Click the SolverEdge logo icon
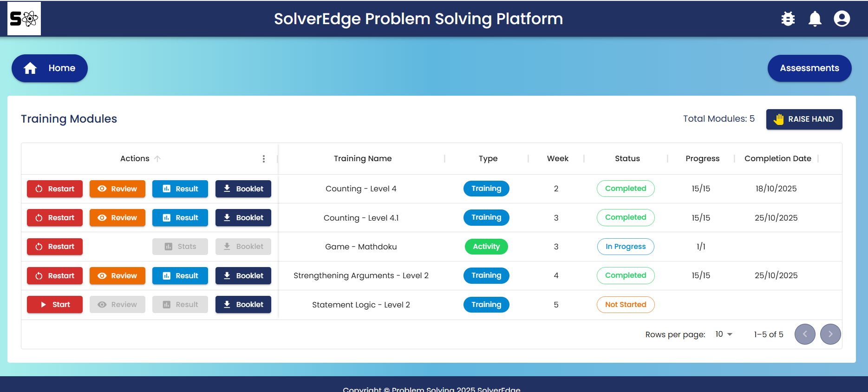This screenshot has height=392, width=868. click(x=24, y=19)
